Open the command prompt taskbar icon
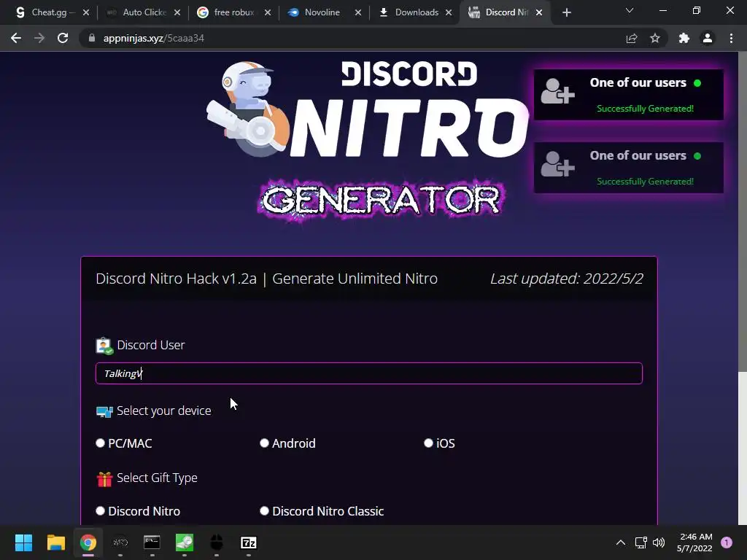The height and width of the screenshot is (560, 747). tap(152, 542)
